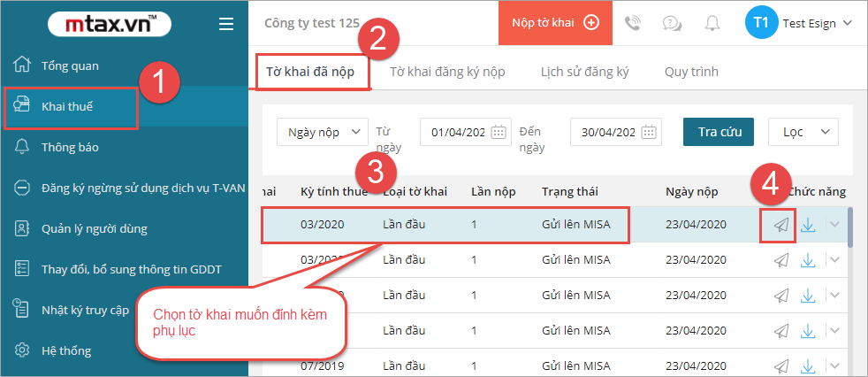Open calendar picker for start date
868x377 pixels.
(x=499, y=132)
